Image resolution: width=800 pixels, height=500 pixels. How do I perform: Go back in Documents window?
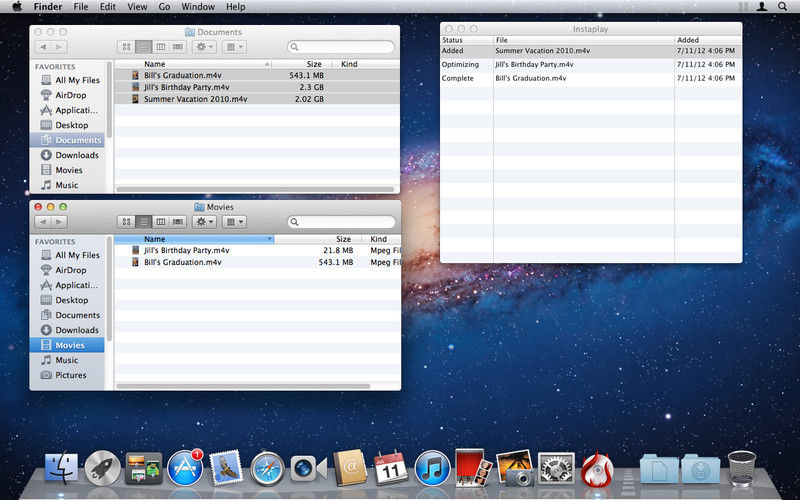43,47
